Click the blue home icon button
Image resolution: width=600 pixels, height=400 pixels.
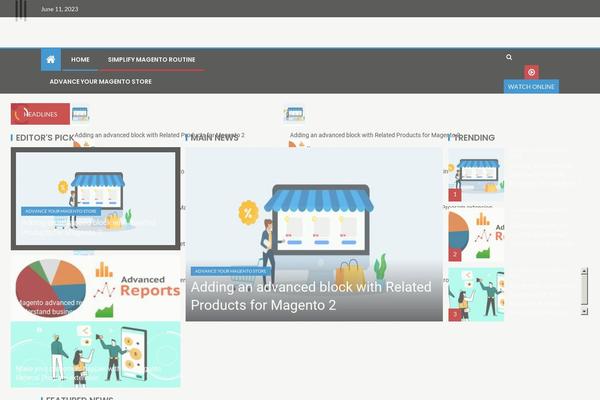51,60
